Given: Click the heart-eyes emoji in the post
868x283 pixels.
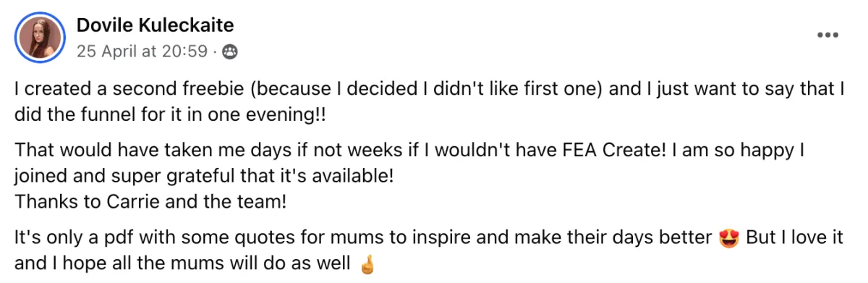Looking at the screenshot, I should click(728, 238).
